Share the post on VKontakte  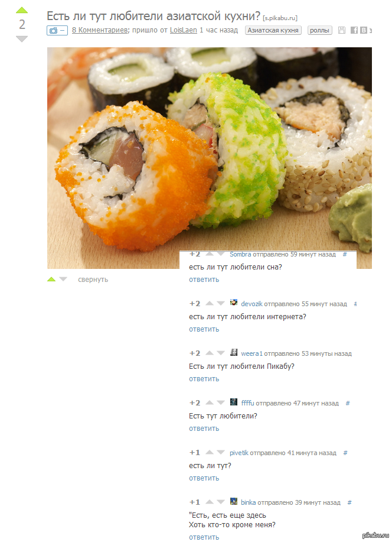pyautogui.click(x=363, y=30)
